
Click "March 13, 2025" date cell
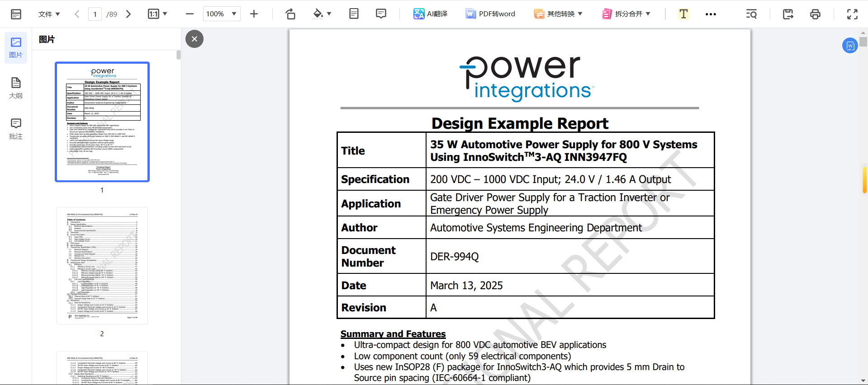(570, 285)
